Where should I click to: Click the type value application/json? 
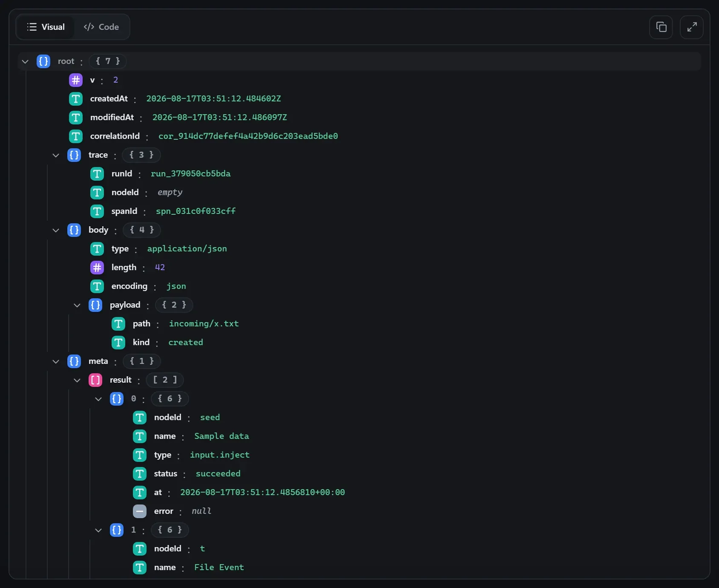pos(187,249)
